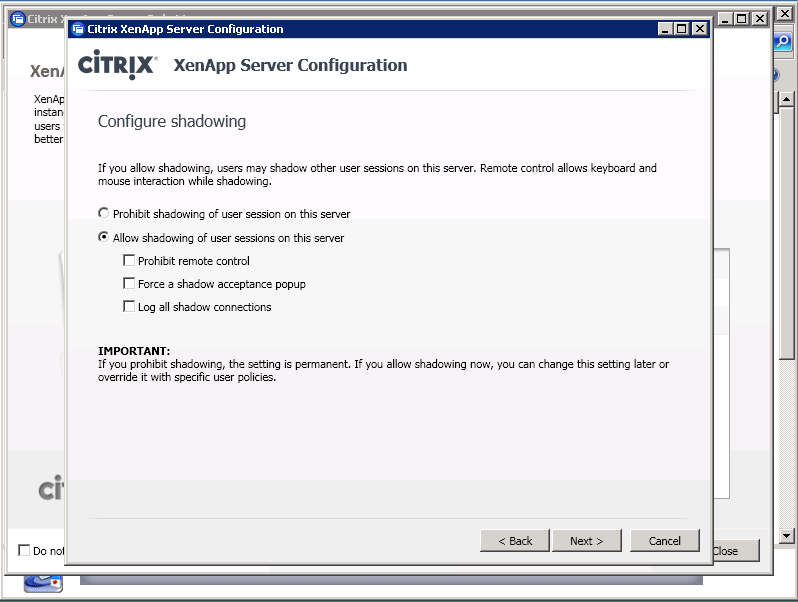Click the XenApp Server Configuration header title
This screenshot has height=602, width=798.
(x=291, y=65)
